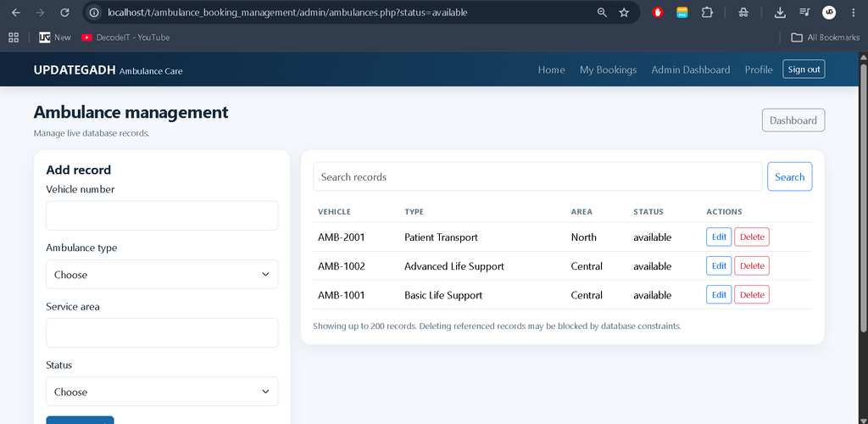Screen dimensions: 868x424
Task: Edit the AMB-2001 record
Action: (x=719, y=237)
